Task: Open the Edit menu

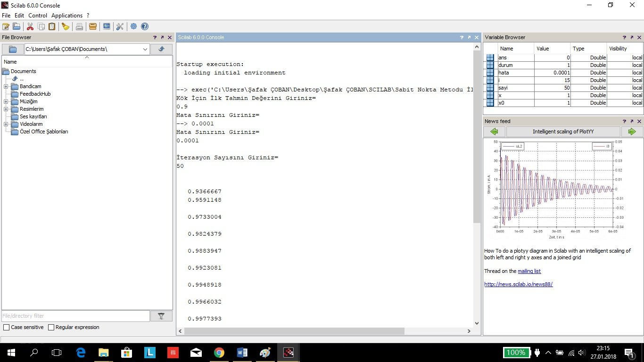Action: coord(19,16)
